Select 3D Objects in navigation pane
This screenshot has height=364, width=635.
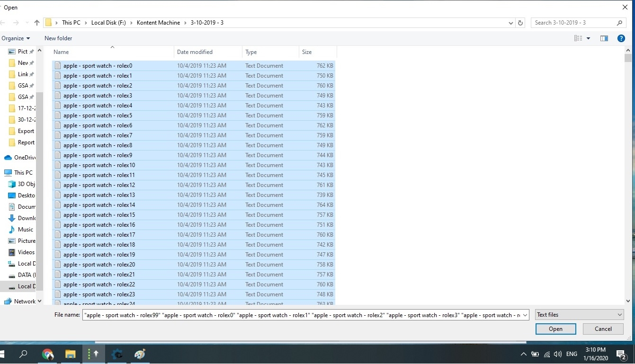22,184
